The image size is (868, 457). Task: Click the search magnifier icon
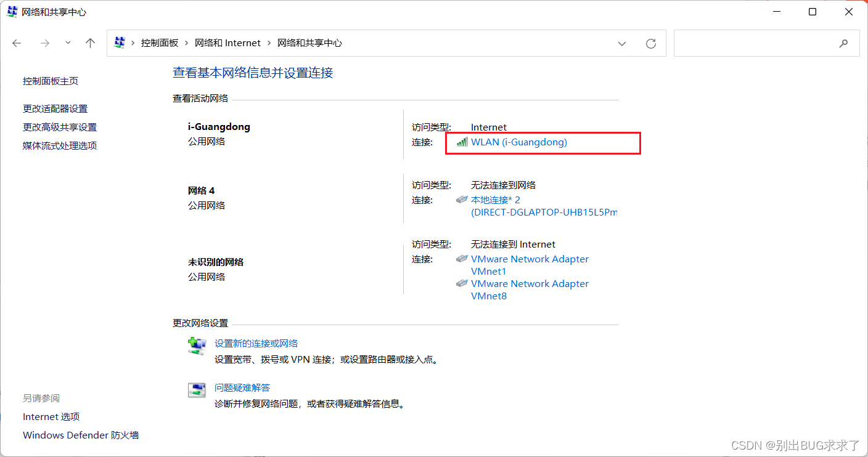pos(843,44)
